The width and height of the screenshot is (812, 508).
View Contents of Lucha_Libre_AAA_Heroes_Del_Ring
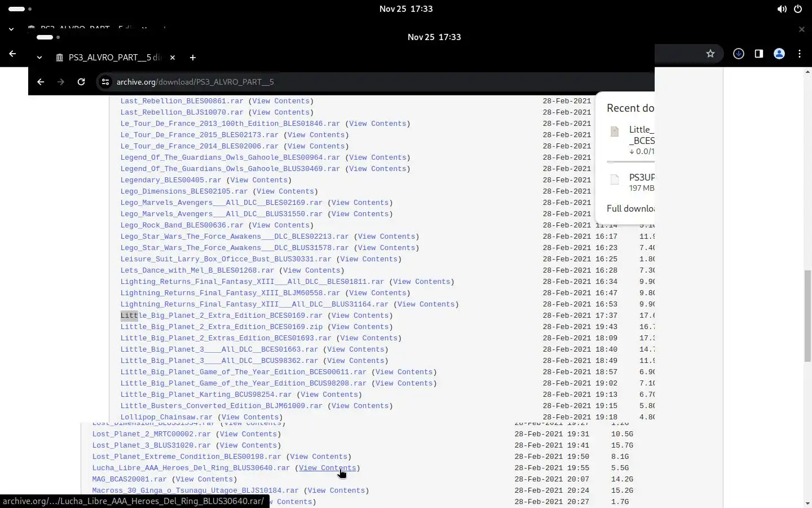328,468
